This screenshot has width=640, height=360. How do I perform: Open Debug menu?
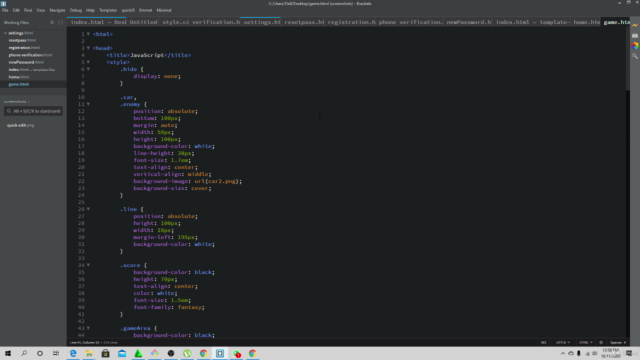76,10
